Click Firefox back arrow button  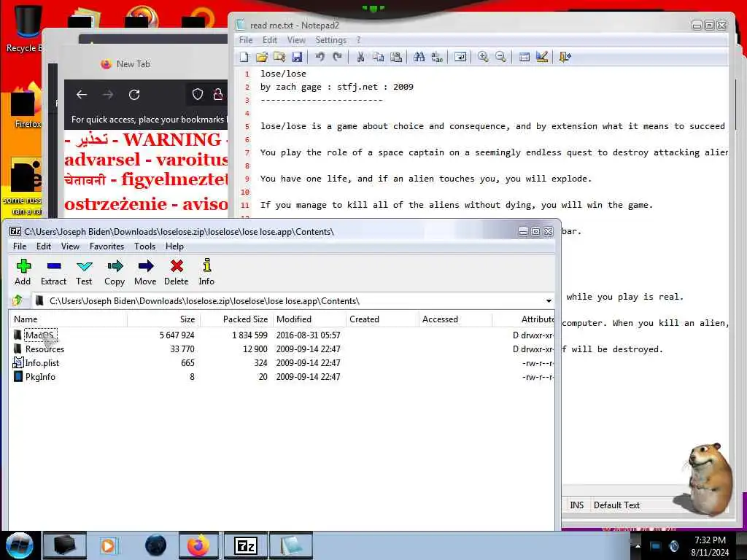click(x=82, y=95)
